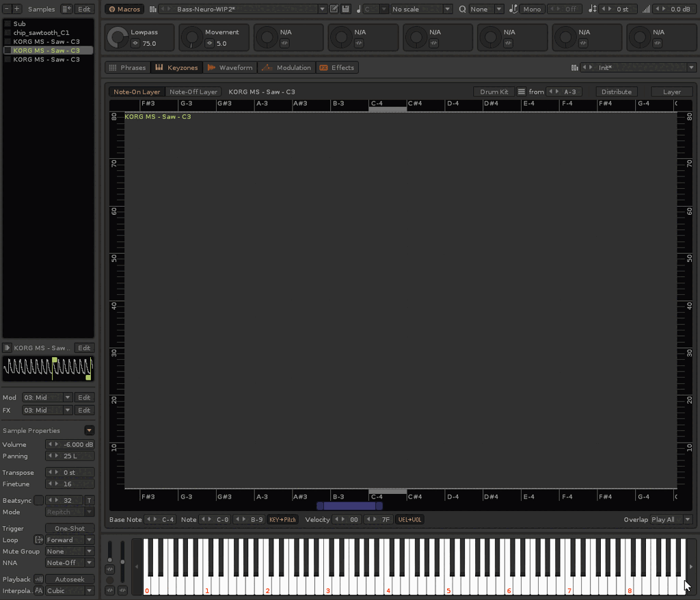Toggle the Macros panel button
The height and width of the screenshot is (600, 700).
click(124, 9)
